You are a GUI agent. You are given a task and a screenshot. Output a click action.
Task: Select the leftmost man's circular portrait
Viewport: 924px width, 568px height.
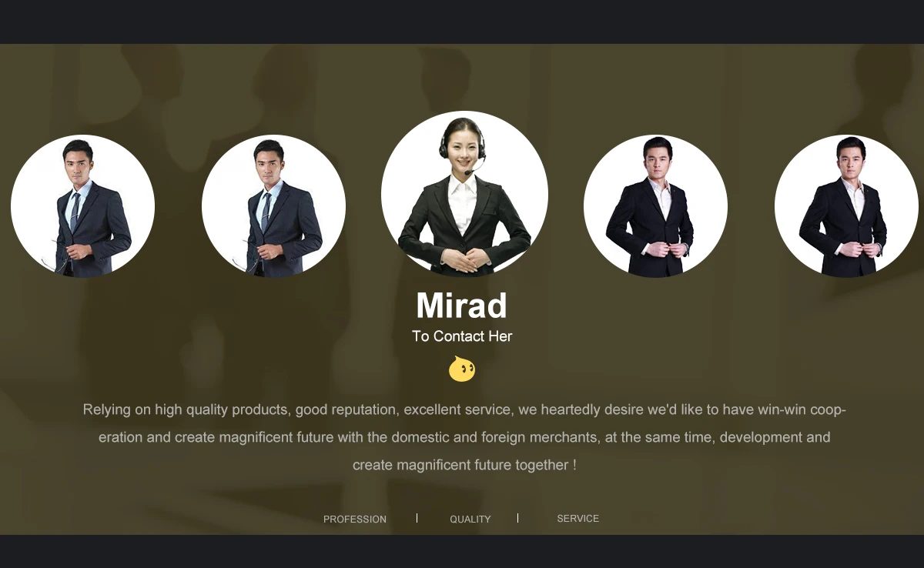pyautogui.click(x=82, y=206)
